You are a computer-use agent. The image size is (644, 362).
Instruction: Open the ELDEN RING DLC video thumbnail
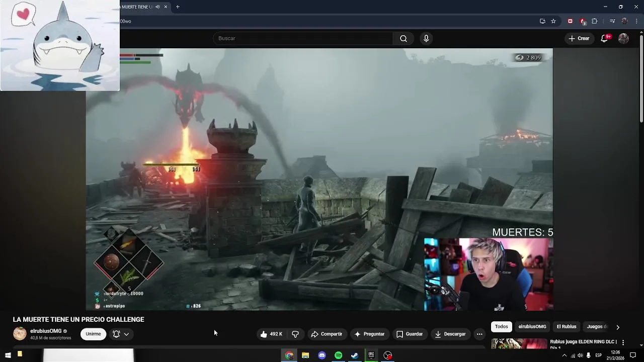pyautogui.click(x=519, y=343)
